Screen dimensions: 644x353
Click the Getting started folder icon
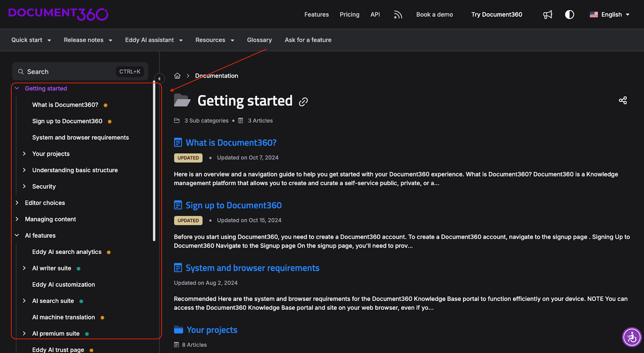pyautogui.click(x=182, y=100)
